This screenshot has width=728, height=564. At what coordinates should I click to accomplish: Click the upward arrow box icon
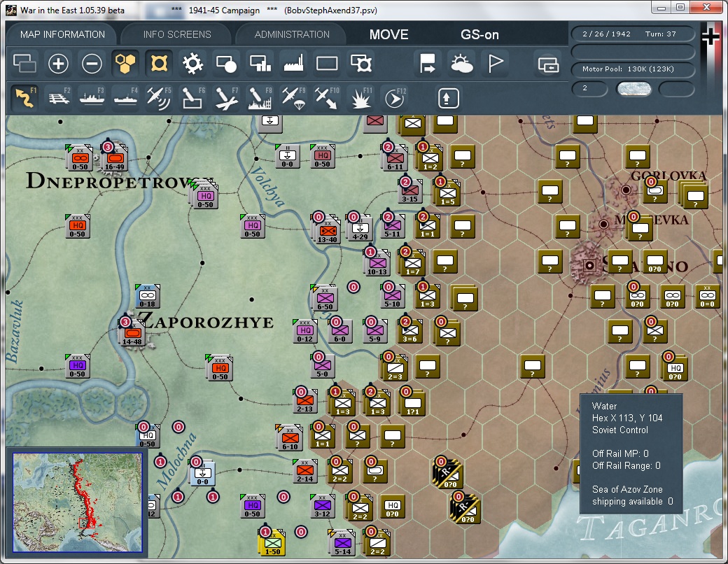[448, 98]
